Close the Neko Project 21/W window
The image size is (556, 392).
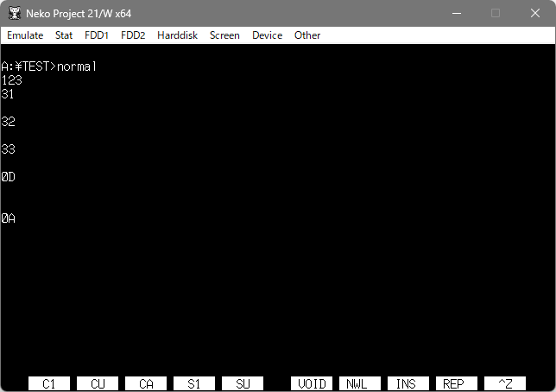(x=534, y=14)
